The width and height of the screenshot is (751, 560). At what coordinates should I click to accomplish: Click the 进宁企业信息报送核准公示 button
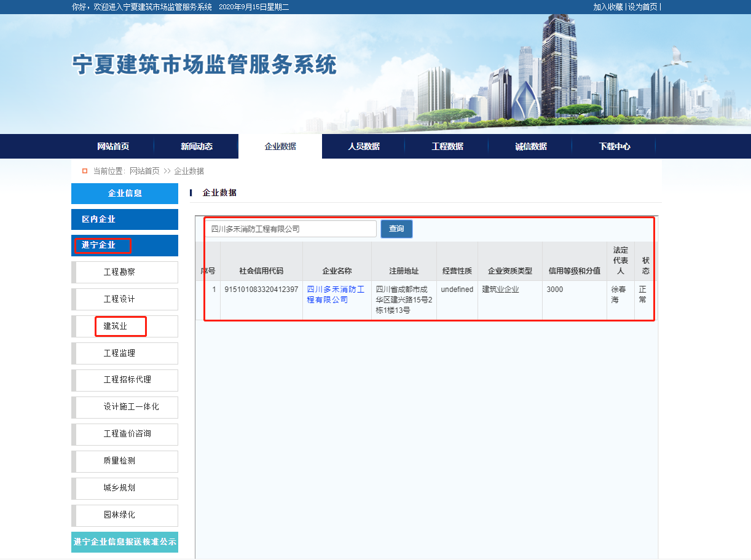125,542
